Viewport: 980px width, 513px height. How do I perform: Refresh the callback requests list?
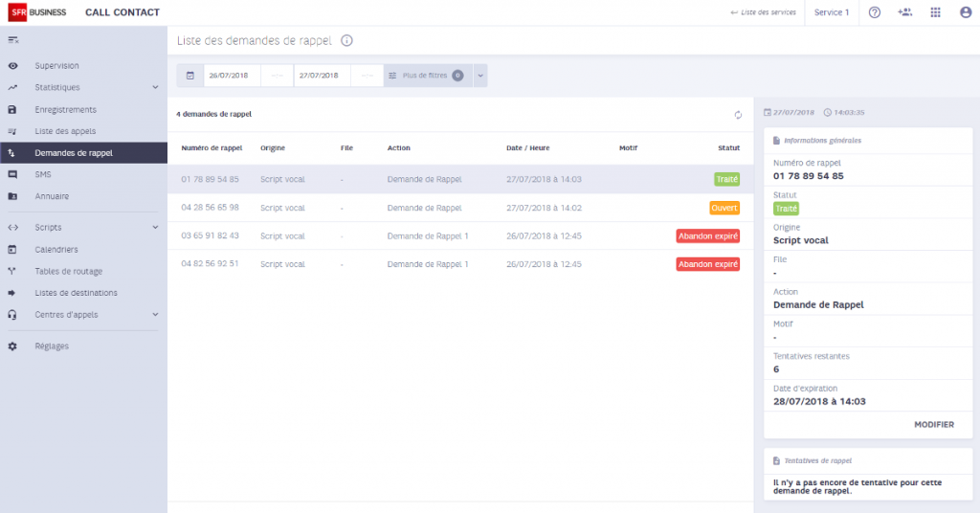tap(738, 115)
